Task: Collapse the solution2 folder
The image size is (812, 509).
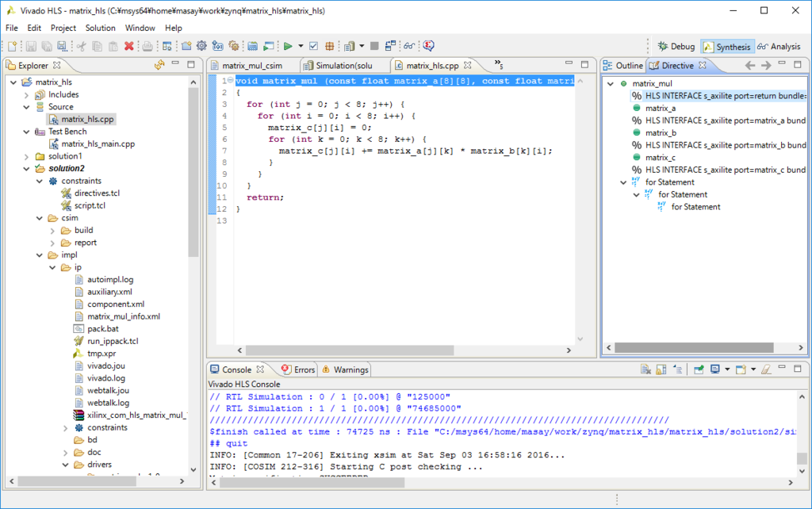Action: (26, 169)
